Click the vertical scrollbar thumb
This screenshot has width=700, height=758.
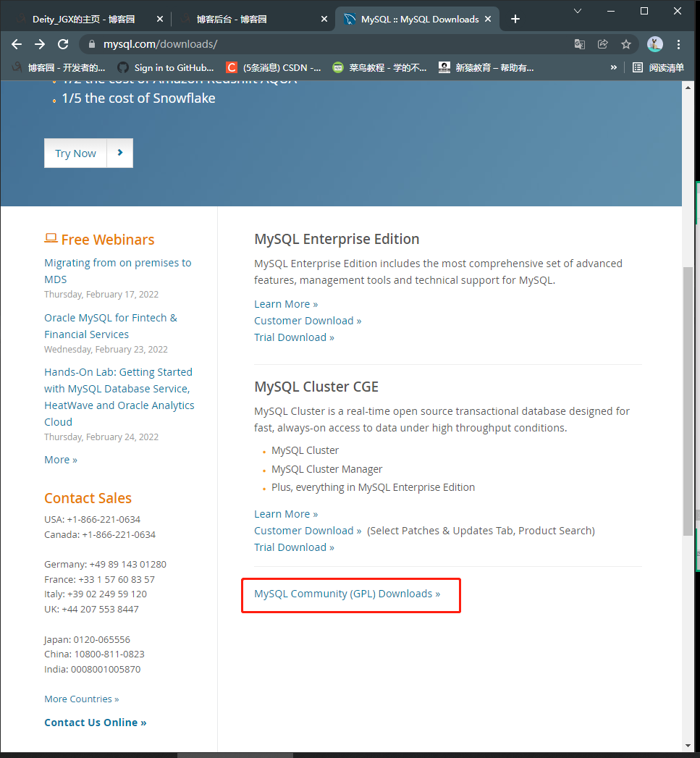click(688, 401)
